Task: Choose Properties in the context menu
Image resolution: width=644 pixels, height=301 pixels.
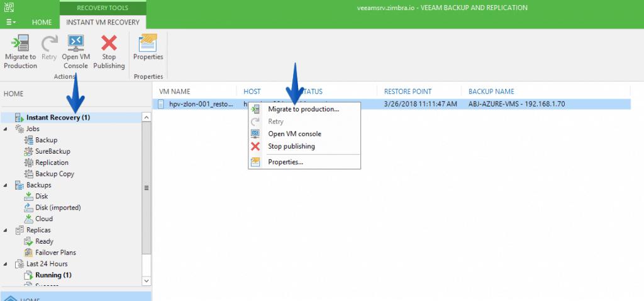Action: (304, 162)
